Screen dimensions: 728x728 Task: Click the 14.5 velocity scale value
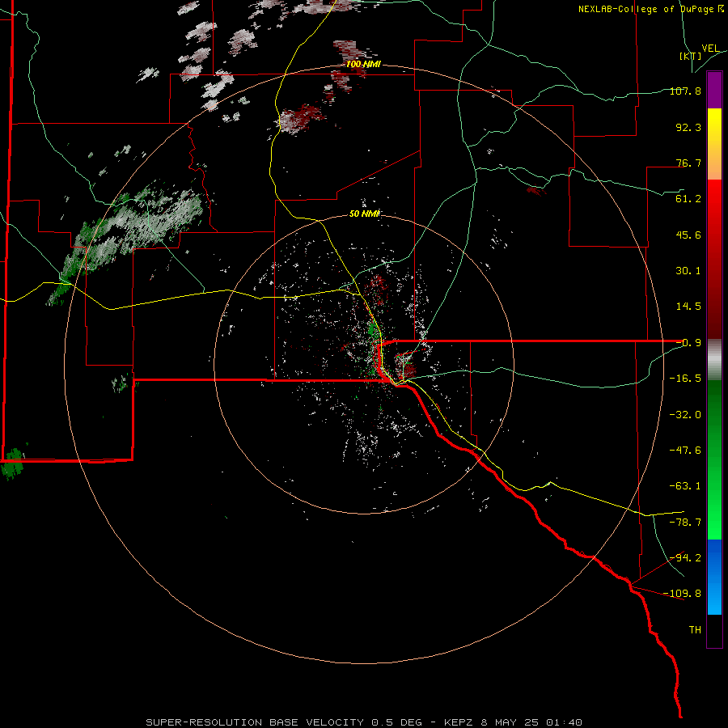688,307
